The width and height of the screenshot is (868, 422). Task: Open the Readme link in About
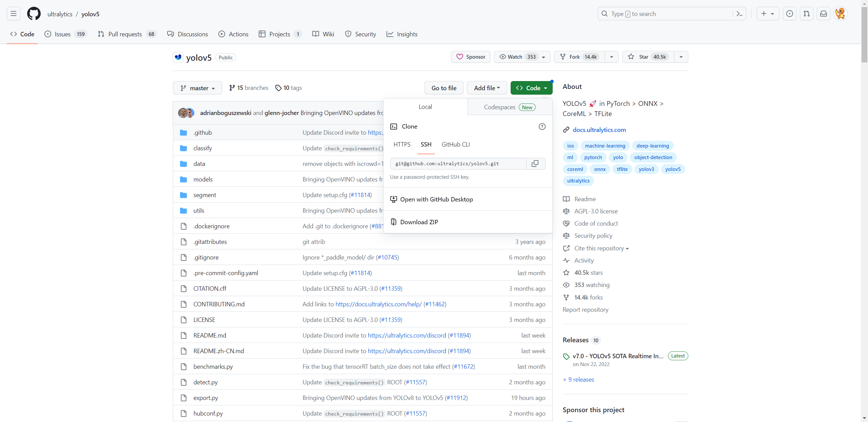585,199
